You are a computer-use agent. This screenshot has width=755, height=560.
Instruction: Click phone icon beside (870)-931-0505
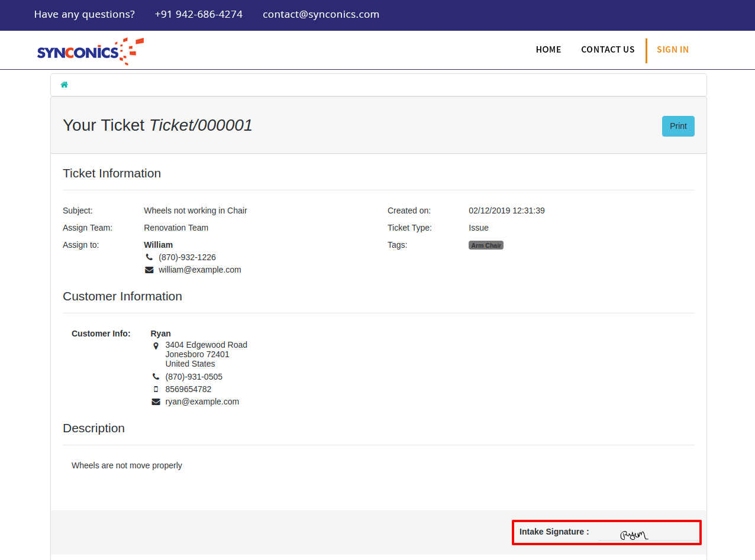156,377
